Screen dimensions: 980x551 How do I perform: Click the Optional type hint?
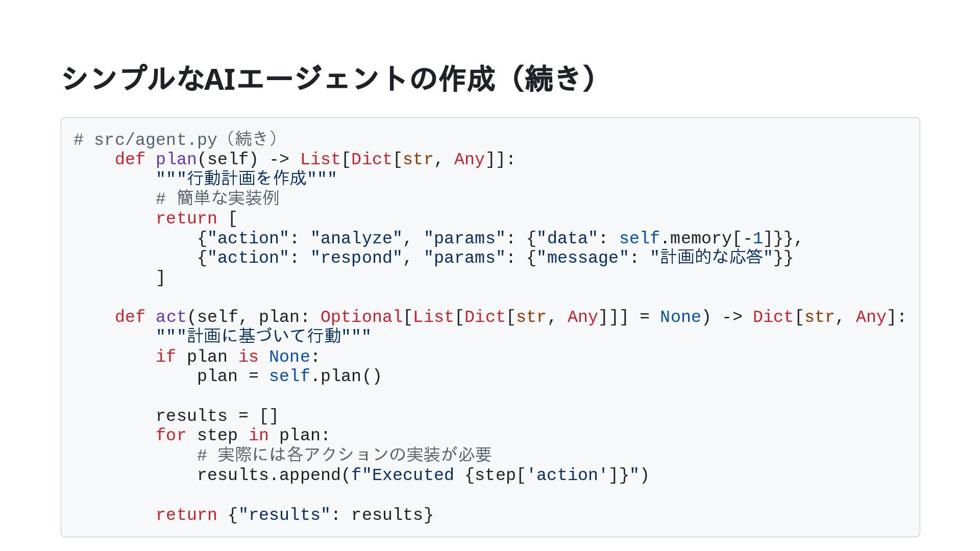(361, 317)
